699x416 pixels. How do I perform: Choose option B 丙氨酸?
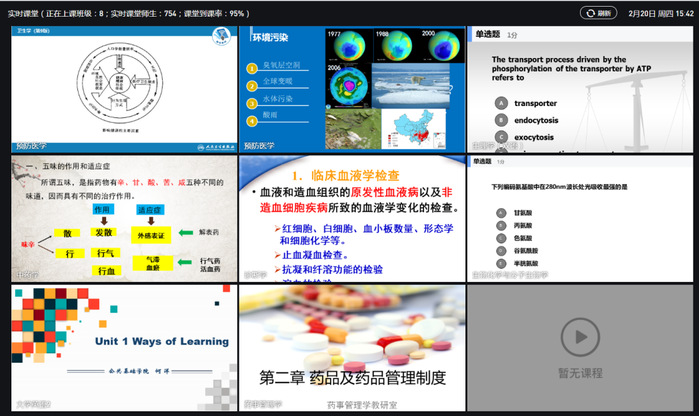pos(514,225)
